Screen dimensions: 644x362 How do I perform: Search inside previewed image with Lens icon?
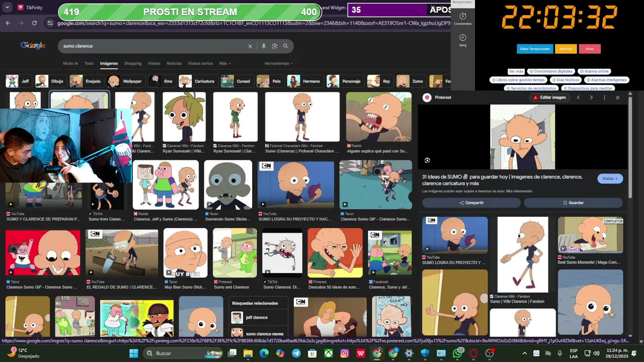click(427, 160)
